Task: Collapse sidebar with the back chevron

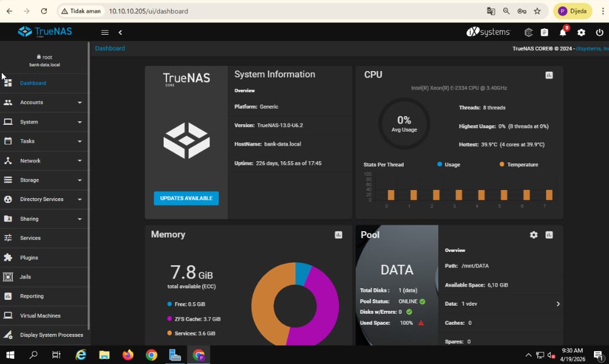Action: pos(120,33)
